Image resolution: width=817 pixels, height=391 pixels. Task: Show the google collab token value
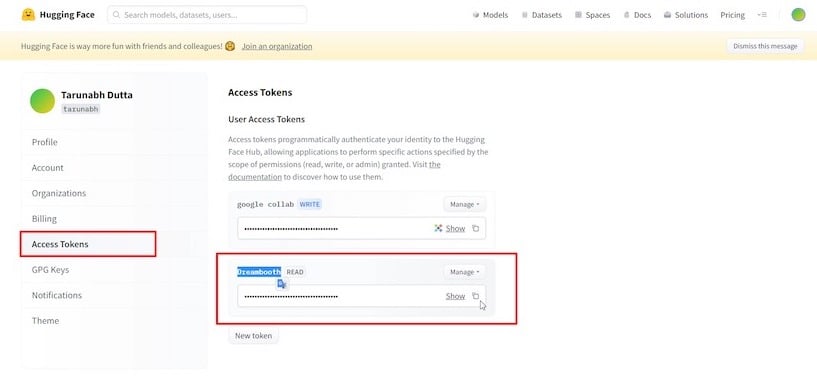455,228
